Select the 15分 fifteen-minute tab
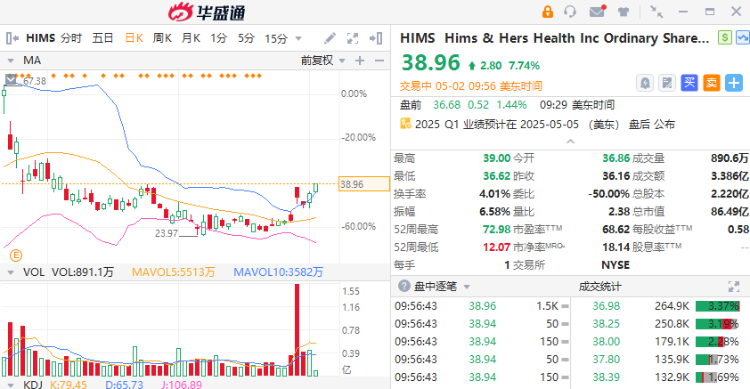This screenshot has width=750, height=389. 276,38
